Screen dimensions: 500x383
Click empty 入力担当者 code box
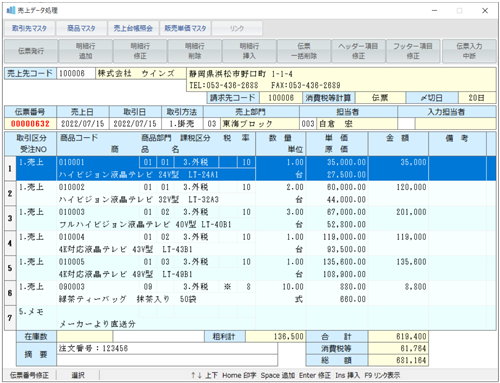tap(406, 124)
